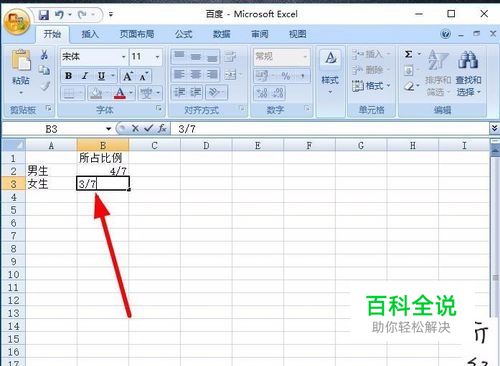
Task: Open the 审阅 ribbon tab
Action: [x=260, y=34]
